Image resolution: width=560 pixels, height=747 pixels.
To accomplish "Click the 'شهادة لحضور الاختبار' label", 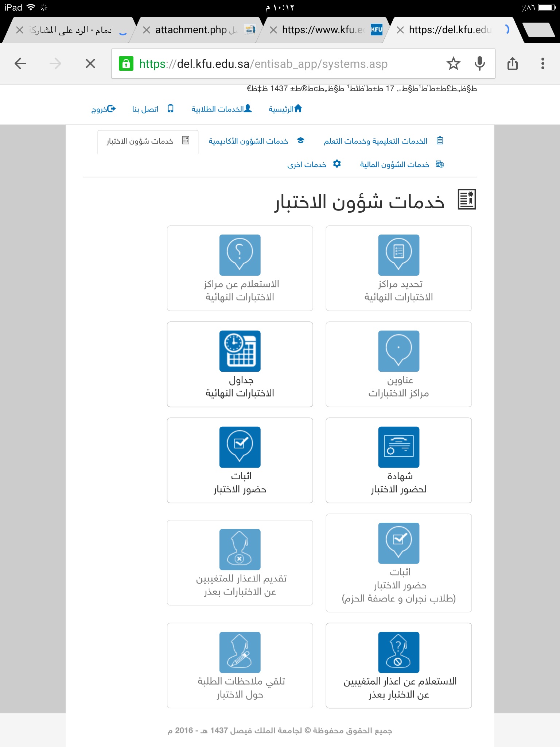I will click(399, 483).
